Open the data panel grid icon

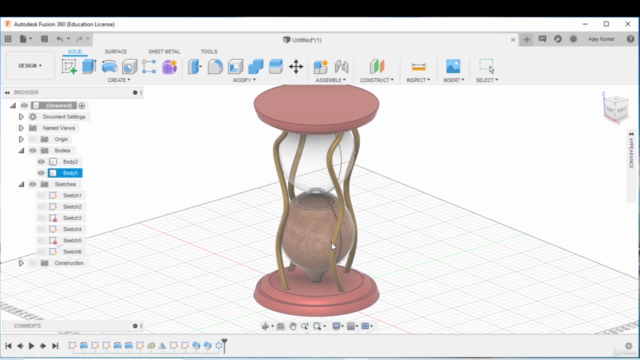(x=8, y=39)
